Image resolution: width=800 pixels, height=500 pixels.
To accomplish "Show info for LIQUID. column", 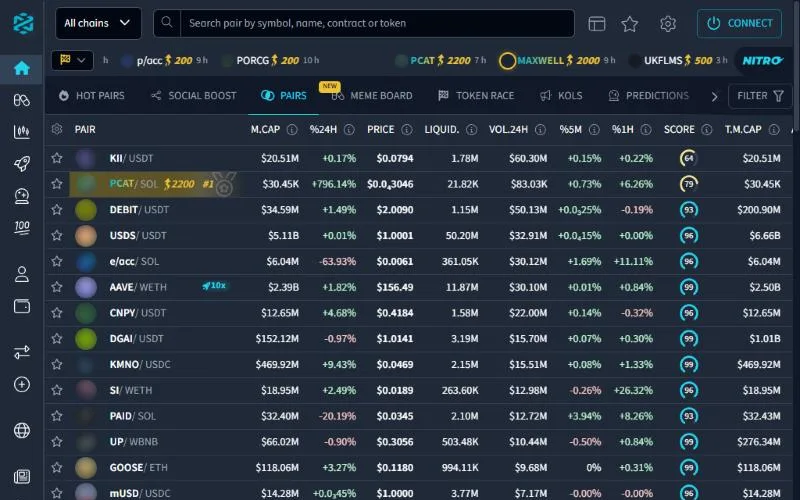I will [471, 130].
